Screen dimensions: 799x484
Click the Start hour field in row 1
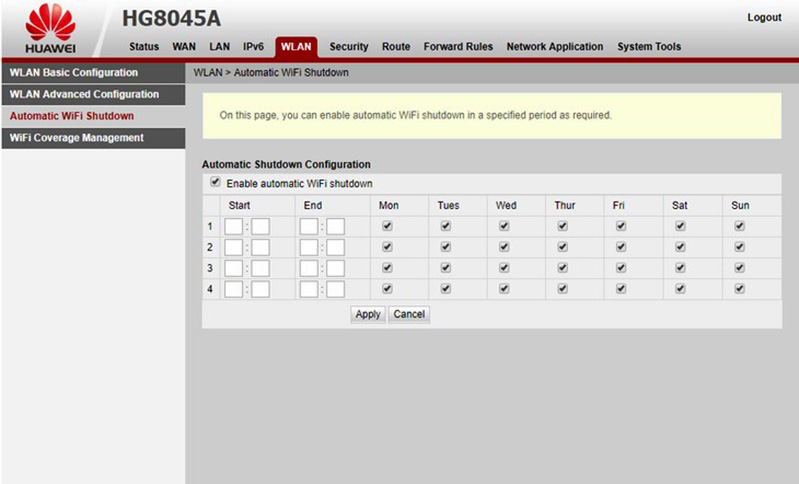[x=234, y=227]
